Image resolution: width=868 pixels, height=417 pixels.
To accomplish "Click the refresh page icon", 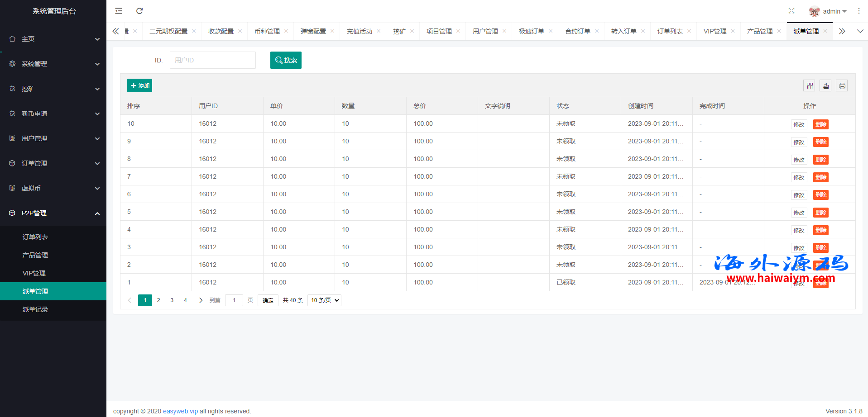I will pos(139,11).
